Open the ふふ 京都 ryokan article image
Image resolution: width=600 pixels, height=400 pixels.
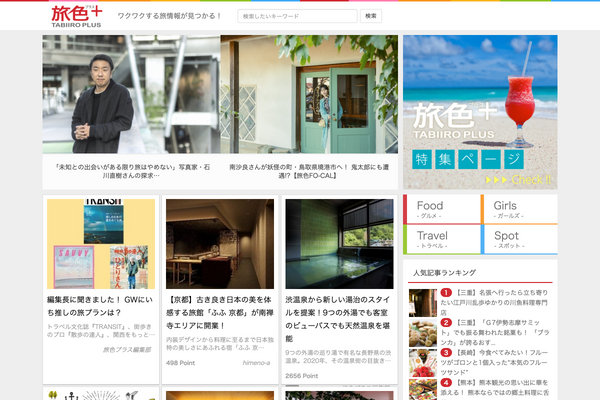(x=219, y=244)
